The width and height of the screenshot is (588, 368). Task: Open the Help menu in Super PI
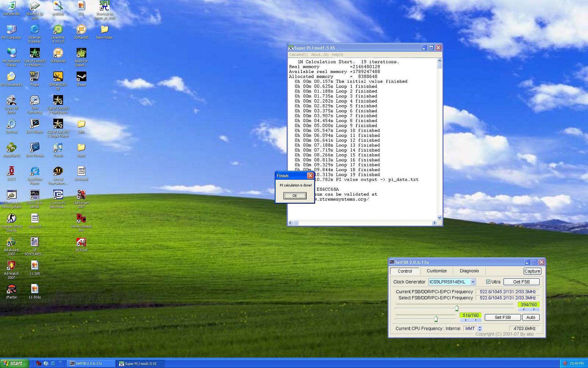pos(337,55)
